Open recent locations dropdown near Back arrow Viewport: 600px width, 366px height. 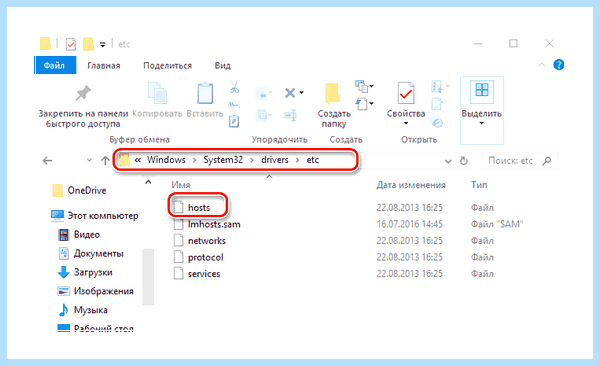(89, 160)
